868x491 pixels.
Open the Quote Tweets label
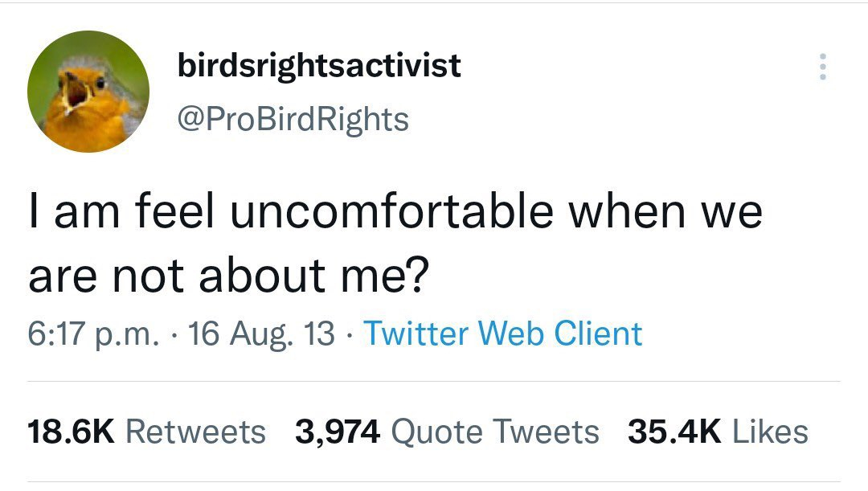tap(494, 432)
